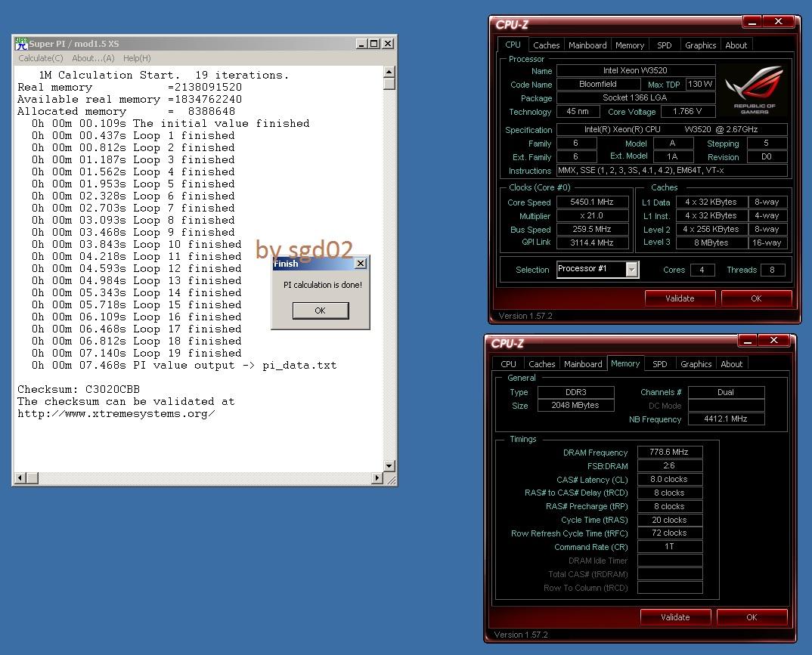Click the Super PI vertical scrollbar down arrow
Screen dimensions: 812x655
(x=389, y=465)
